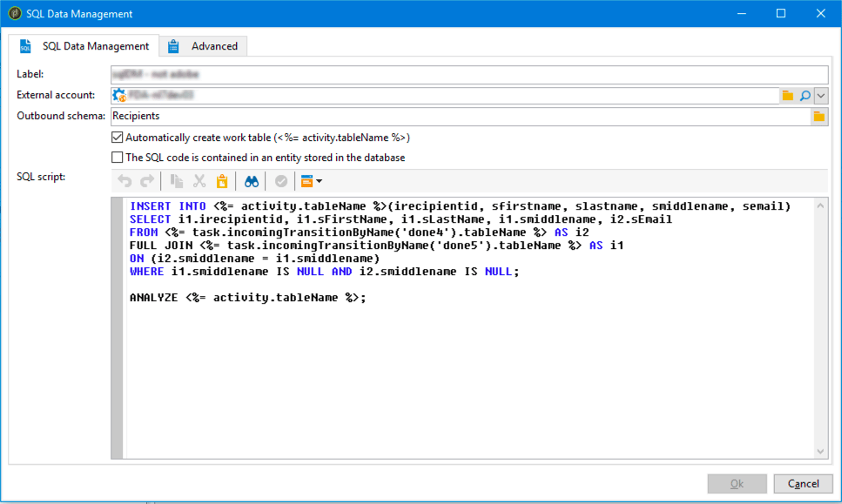Switch to the Advanced tab
The width and height of the screenshot is (842, 504).
(203, 45)
